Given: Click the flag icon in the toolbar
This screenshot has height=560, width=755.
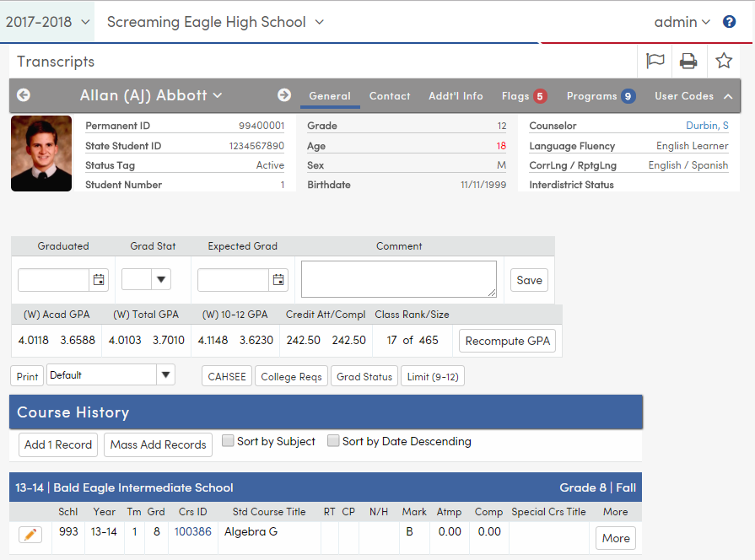Looking at the screenshot, I should (655, 61).
